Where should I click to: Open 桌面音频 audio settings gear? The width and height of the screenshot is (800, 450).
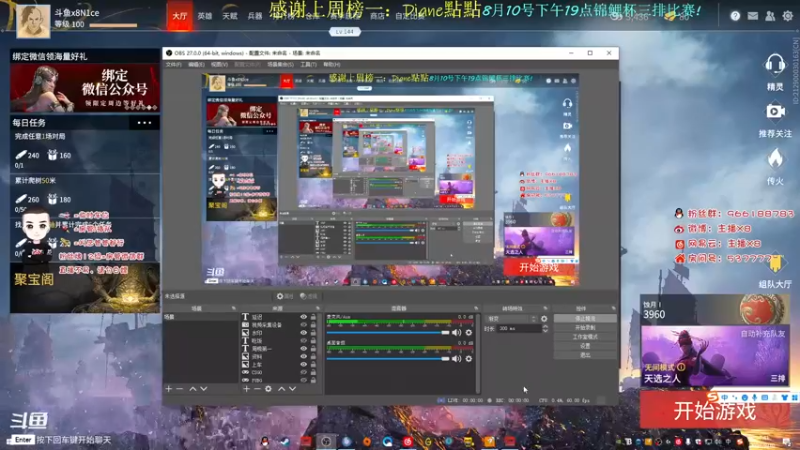click(x=469, y=359)
